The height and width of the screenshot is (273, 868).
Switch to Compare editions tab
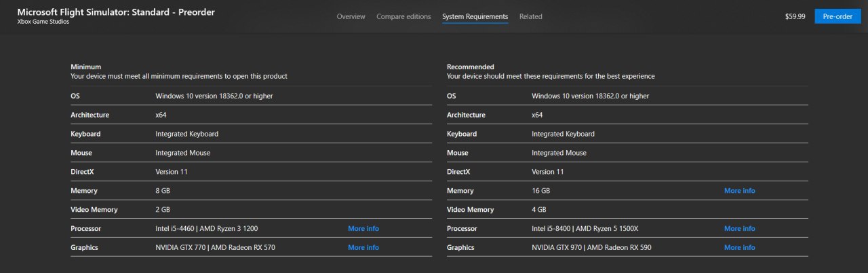pos(403,16)
